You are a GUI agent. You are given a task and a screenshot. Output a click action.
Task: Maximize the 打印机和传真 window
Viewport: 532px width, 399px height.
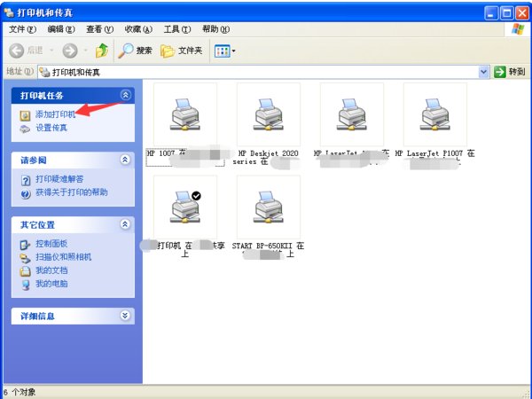tap(507, 13)
